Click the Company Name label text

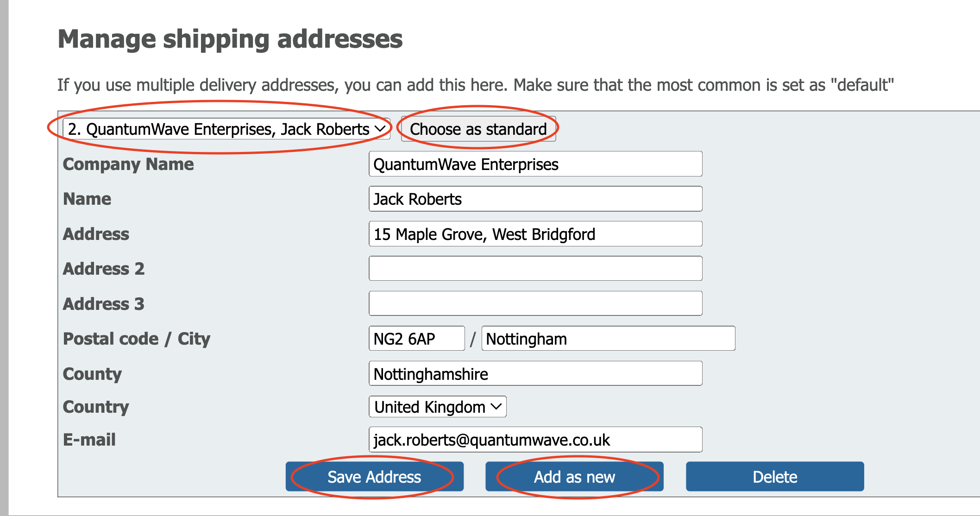point(128,164)
